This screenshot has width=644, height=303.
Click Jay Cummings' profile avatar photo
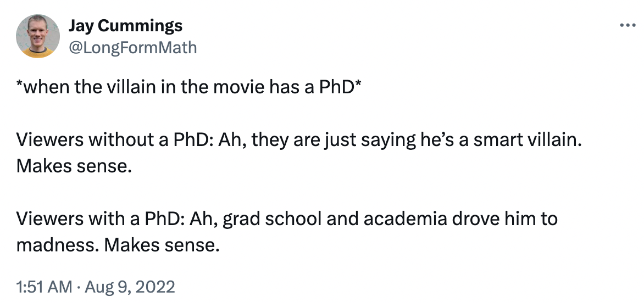(x=38, y=36)
